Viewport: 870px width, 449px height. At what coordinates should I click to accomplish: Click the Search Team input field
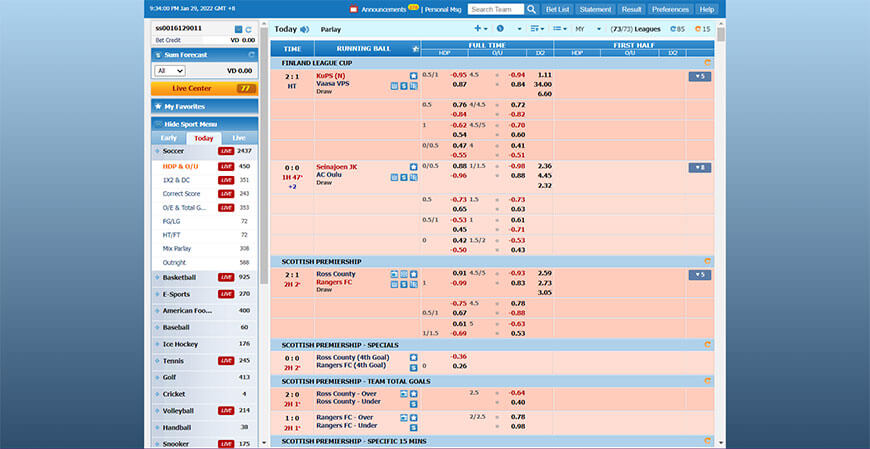pyautogui.click(x=495, y=9)
